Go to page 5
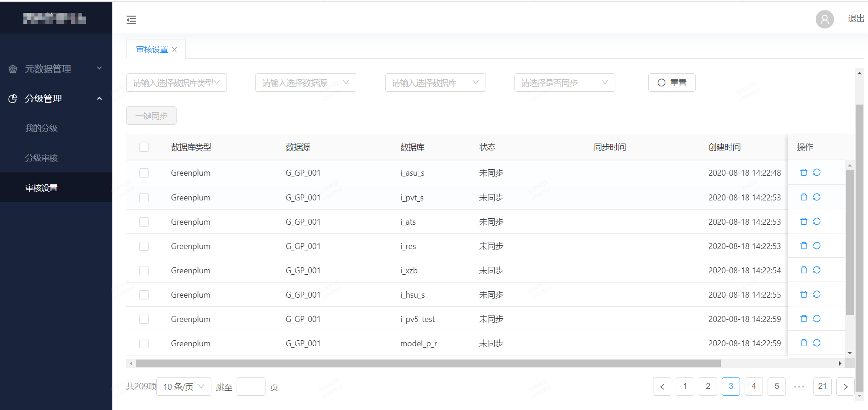 coord(777,387)
